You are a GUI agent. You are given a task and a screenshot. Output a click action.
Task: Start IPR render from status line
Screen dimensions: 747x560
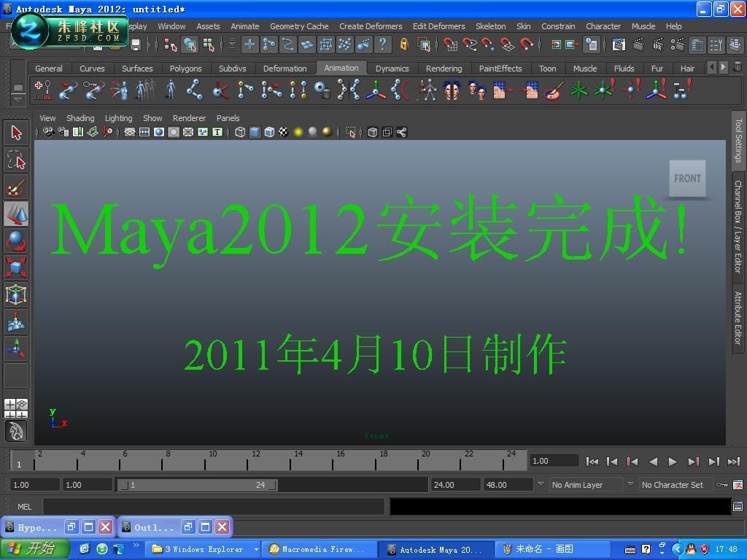(x=658, y=44)
